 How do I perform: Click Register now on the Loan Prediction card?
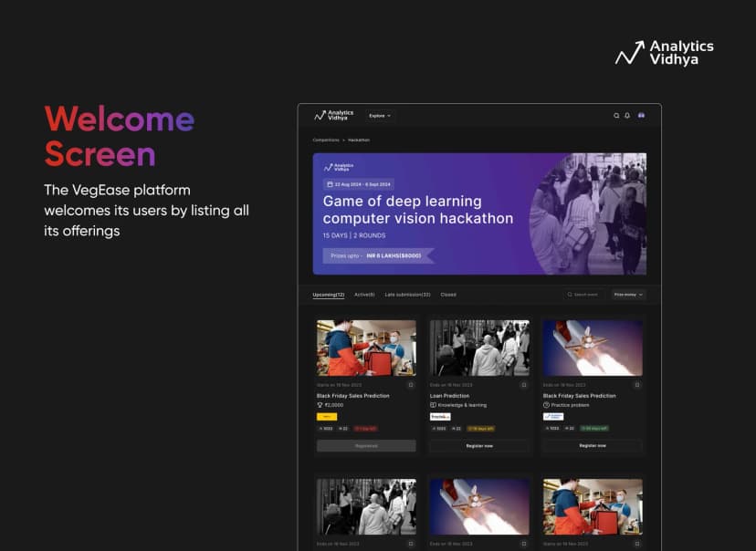(479, 446)
